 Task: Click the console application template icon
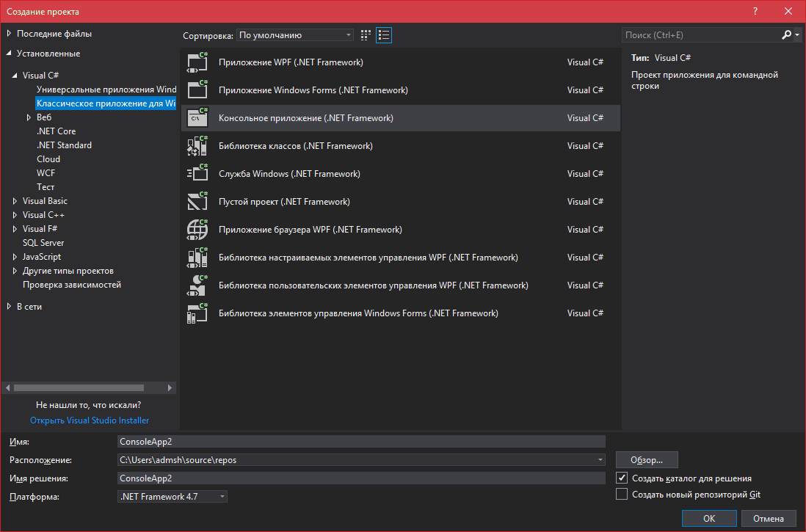coord(197,117)
